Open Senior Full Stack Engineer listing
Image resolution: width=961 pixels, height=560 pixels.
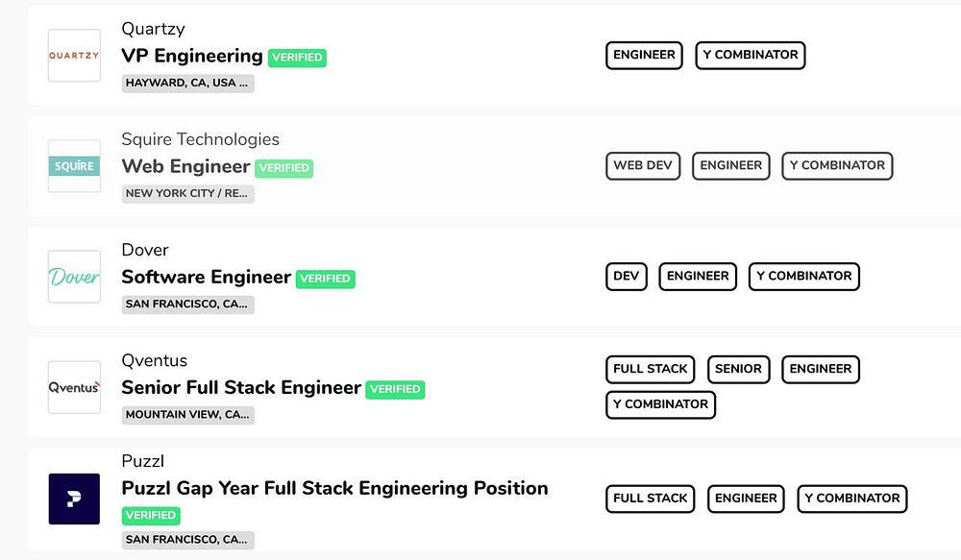(x=241, y=388)
